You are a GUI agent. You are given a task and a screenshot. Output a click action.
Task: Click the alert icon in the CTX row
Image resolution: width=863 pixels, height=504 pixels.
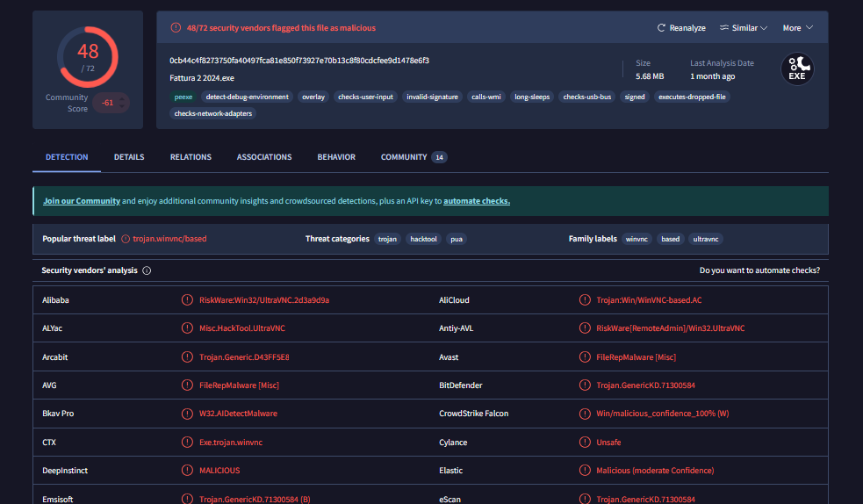[x=187, y=442]
